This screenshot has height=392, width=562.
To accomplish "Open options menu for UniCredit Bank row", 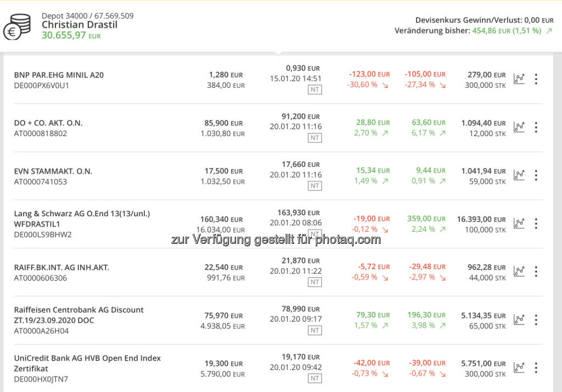I will [x=536, y=368].
